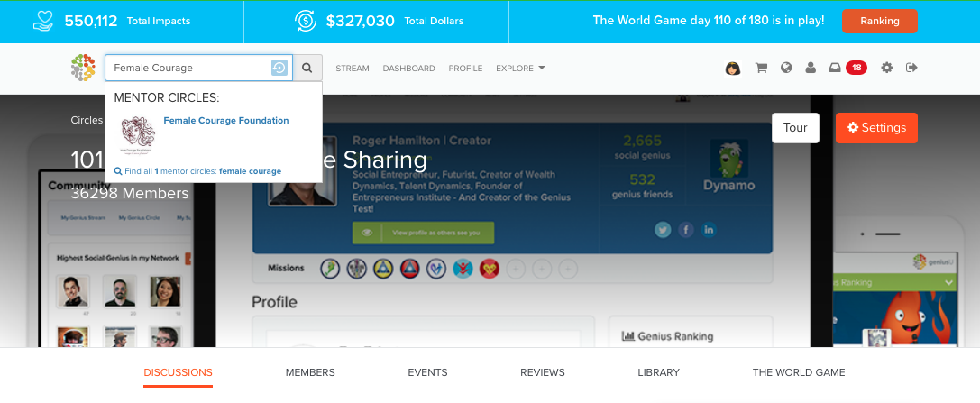The image size is (980, 403).
Task: Click the search history icon in search box
Action: (279, 68)
